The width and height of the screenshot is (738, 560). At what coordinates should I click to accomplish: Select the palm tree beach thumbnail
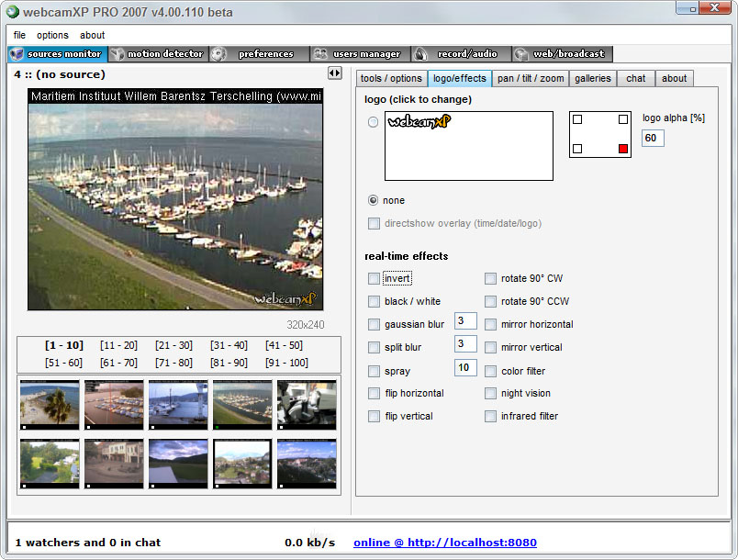pyautogui.click(x=50, y=405)
